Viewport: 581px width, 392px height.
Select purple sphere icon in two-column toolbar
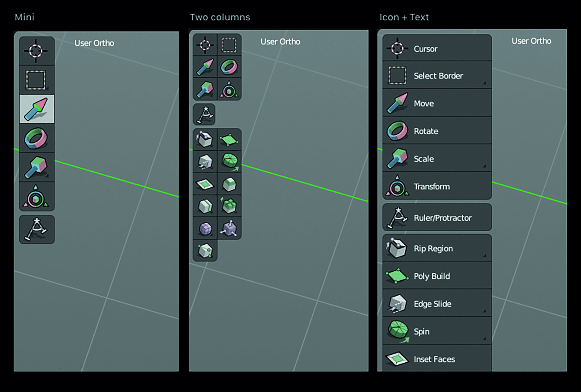coord(205,228)
